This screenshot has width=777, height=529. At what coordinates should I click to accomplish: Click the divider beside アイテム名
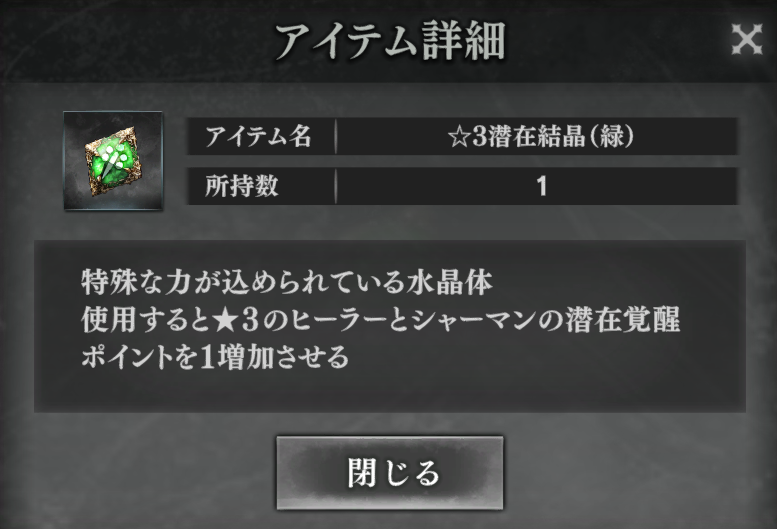tap(335, 136)
